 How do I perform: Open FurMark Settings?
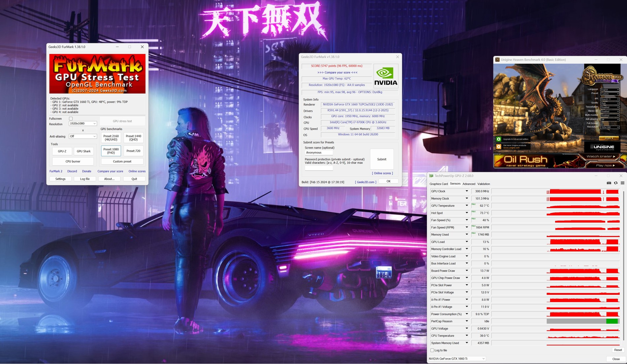click(x=60, y=179)
